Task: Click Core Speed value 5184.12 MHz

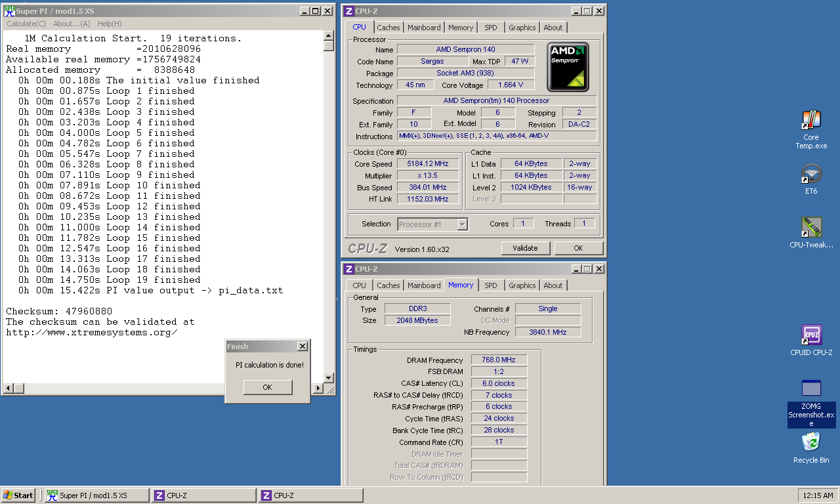Action: (x=428, y=164)
